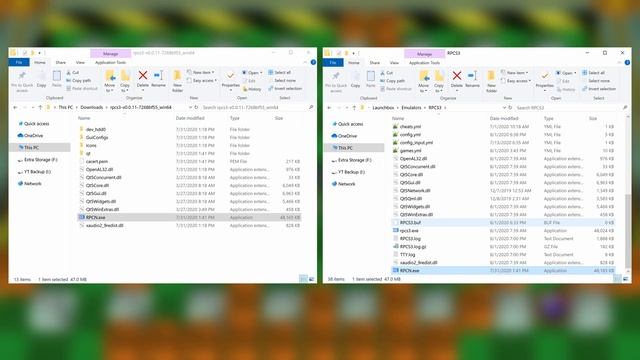Collapse ribbon chevron in RPCS3 window

(x=620, y=62)
